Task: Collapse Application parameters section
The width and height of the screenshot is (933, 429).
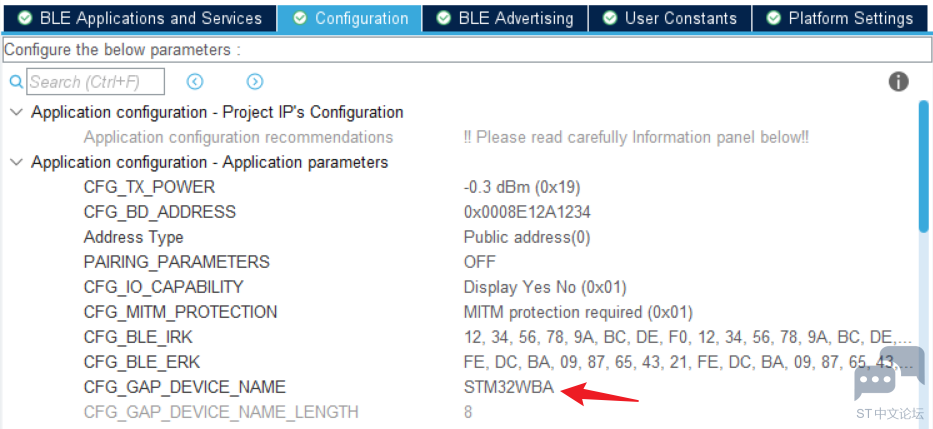Action: [18, 162]
